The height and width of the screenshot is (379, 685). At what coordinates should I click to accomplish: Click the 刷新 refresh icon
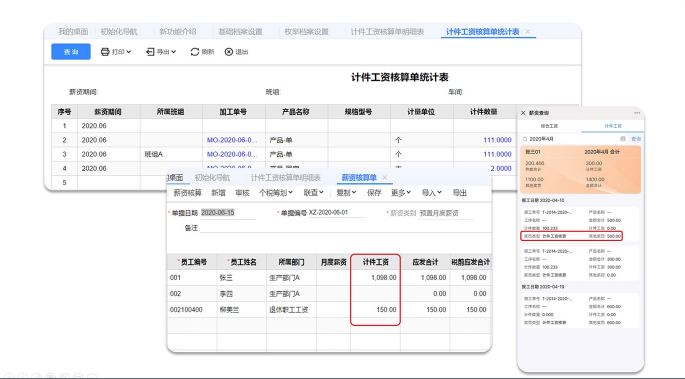click(x=194, y=52)
